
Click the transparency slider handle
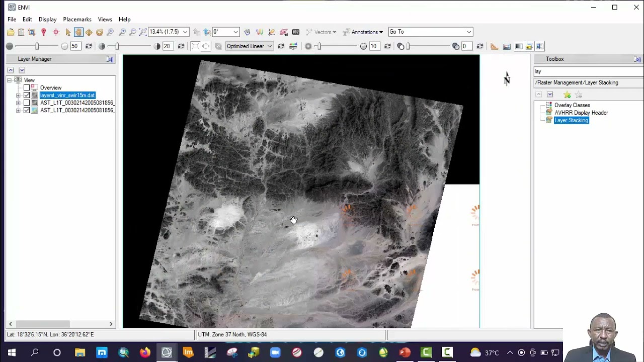pyautogui.click(x=408, y=46)
